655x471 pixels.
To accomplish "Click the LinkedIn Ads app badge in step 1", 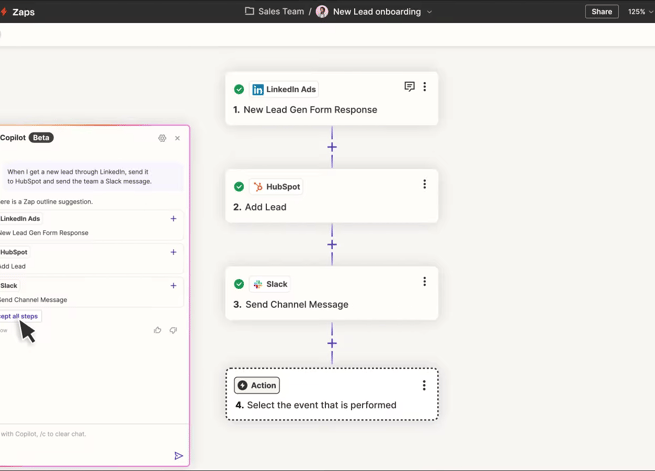I will (x=284, y=89).
